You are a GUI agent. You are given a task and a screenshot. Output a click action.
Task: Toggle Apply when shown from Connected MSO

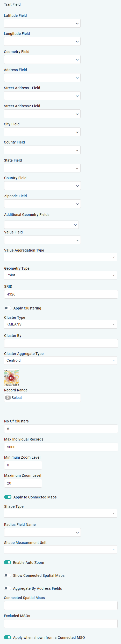tap(8, 637)
